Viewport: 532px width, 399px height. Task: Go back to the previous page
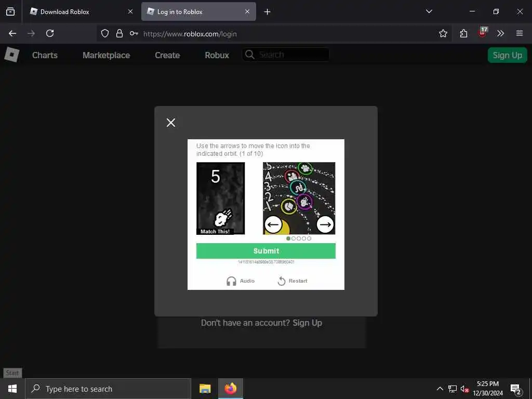(x=12, y=33)
